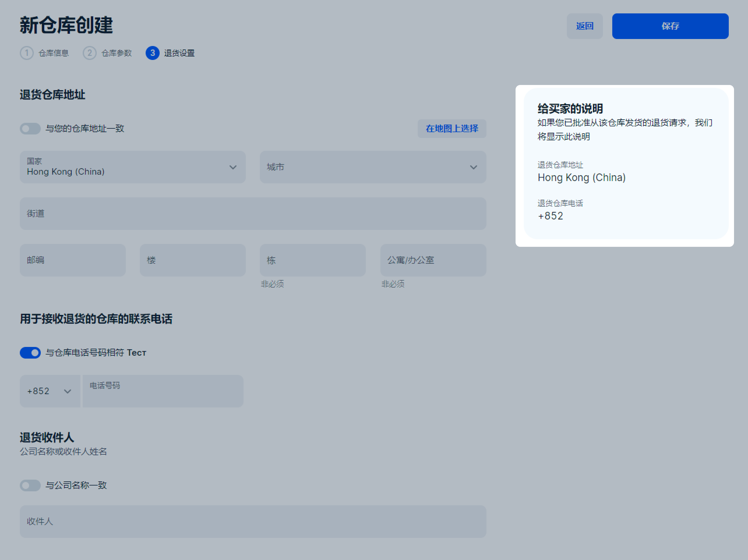Click the 公寓/办公室 input field
Image resolution: width=748 pixels, height=560 pixels.
click(x=433, y=260)
